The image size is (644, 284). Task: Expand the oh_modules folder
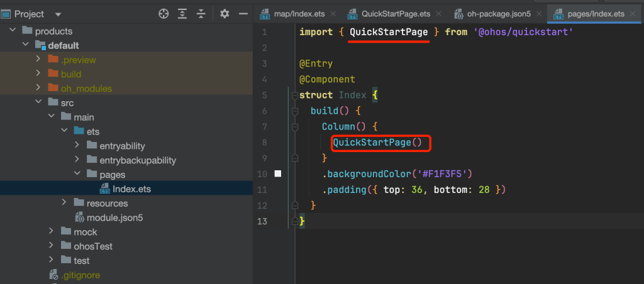tap(38, 88)
